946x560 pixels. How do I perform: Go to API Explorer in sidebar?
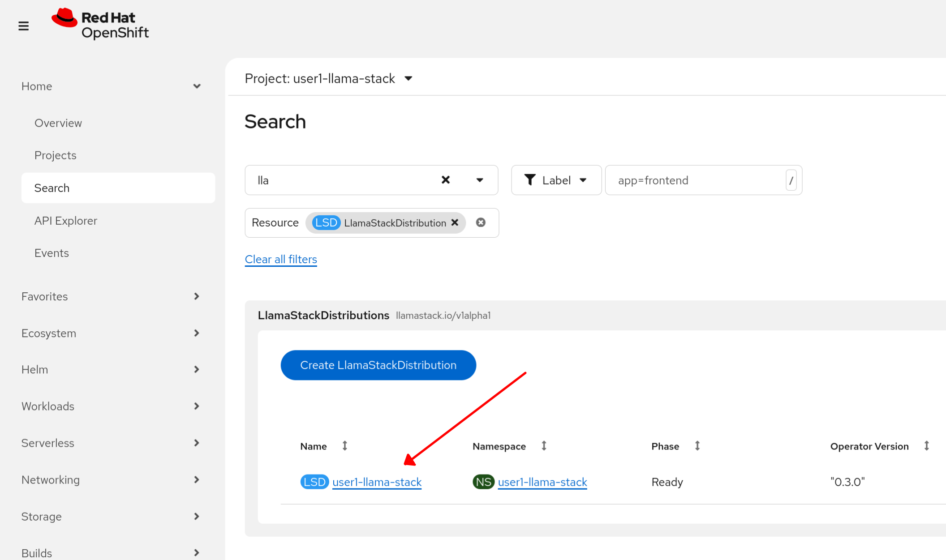66,221
